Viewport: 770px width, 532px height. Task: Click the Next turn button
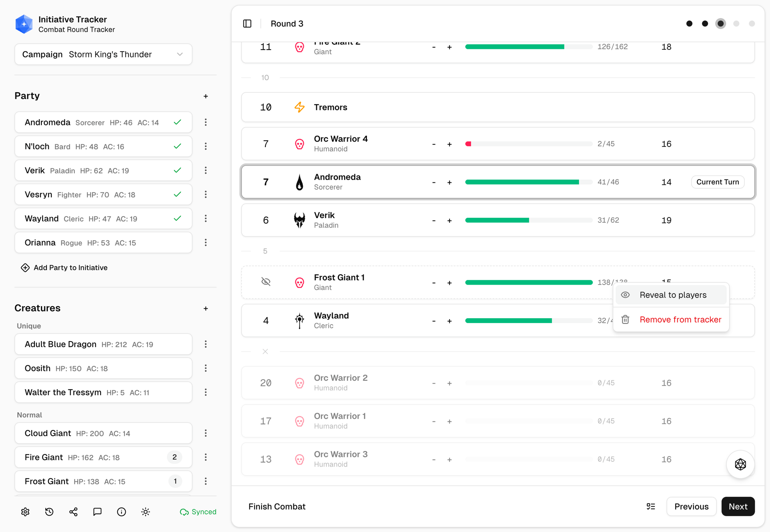(x=738, y=506)
